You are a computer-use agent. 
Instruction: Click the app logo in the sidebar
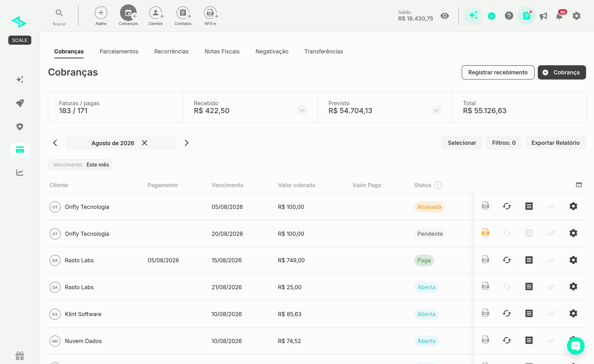tap(19, 22)
